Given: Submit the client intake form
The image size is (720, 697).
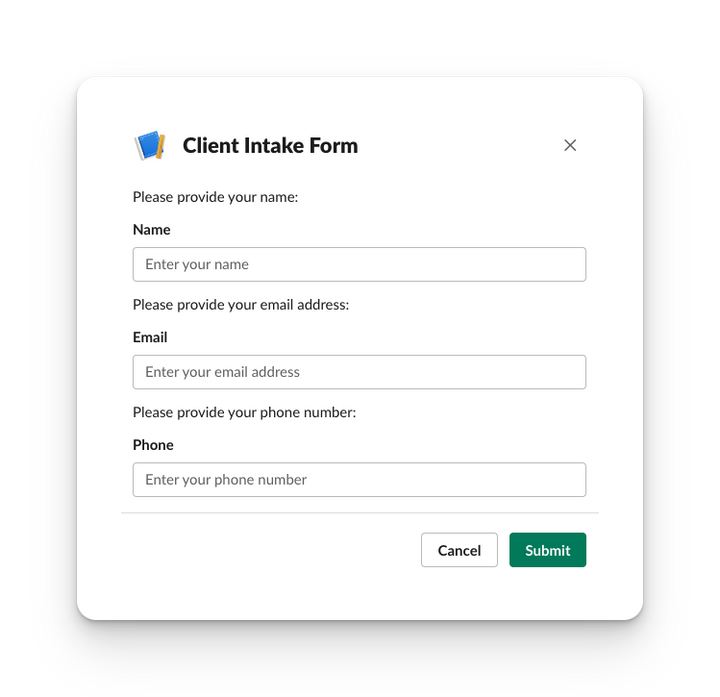Looking at the screenshot, I should point(547,550).
